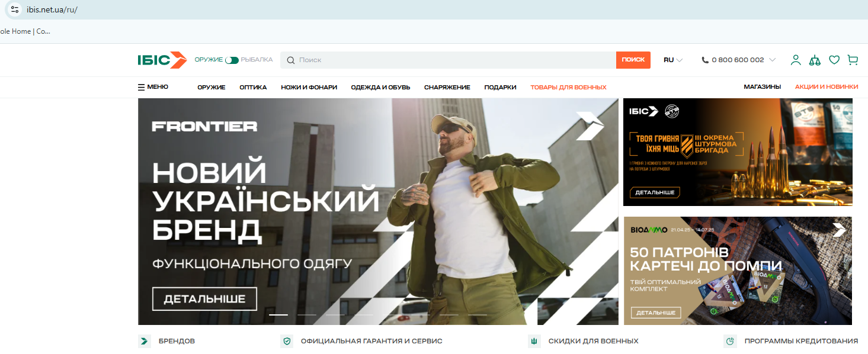
Task: Click ДЕТАЛЬНІШЕ on the Frontier banner
Action: click(204, 299)
